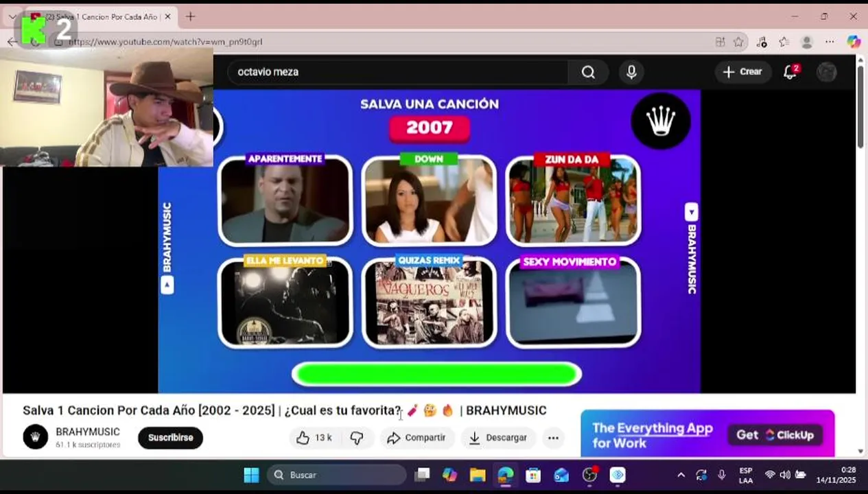Click Get ClickUp ad button
868x494 pixels.
[775, 435]
